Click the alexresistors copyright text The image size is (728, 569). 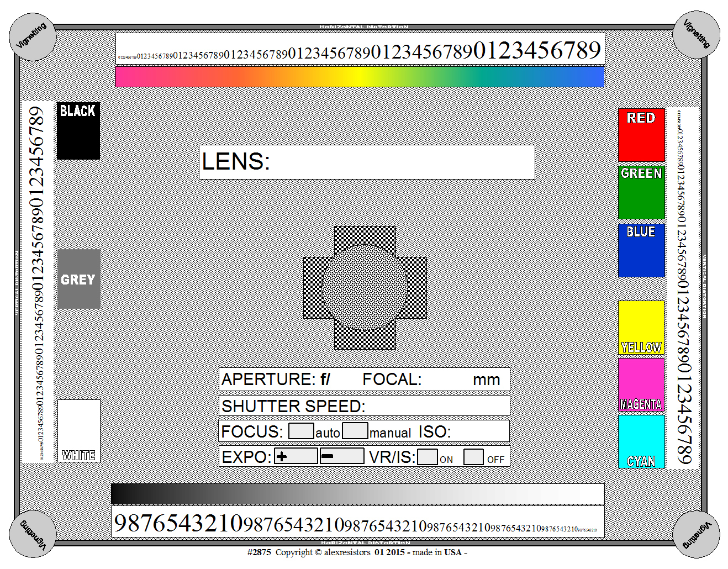pyautogui.click(x=357, y=552)
